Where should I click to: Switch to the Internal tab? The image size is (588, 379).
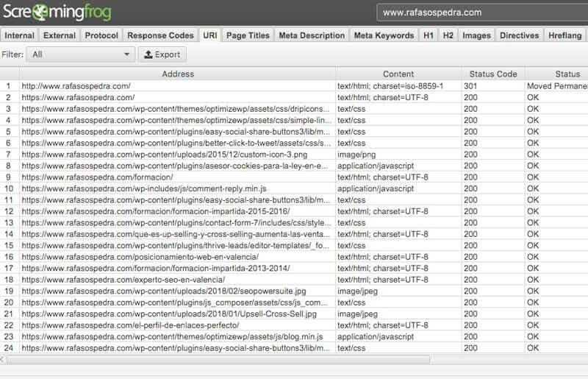[19, 35]
